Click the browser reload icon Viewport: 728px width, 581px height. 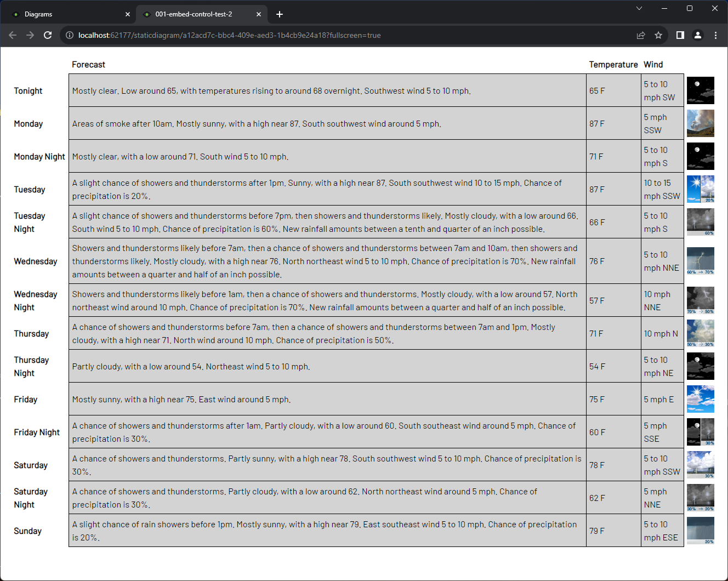pos(48,35)
